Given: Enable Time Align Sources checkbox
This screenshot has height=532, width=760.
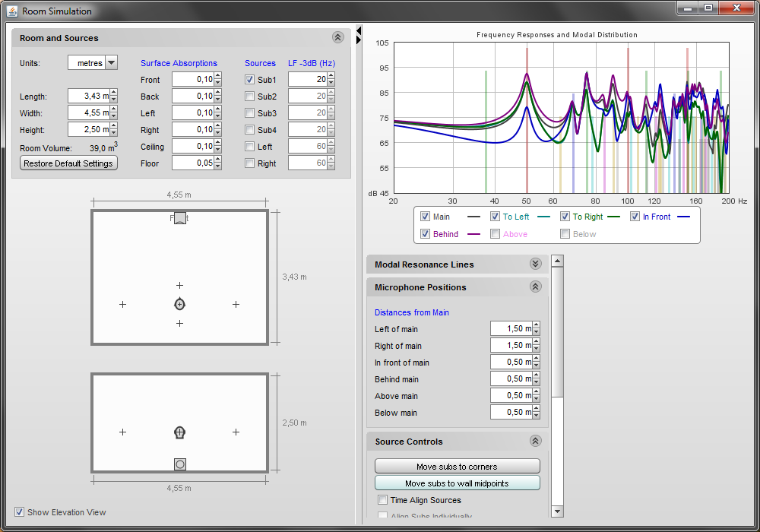Looking at the screenshot, I should [x=383, y=499].
